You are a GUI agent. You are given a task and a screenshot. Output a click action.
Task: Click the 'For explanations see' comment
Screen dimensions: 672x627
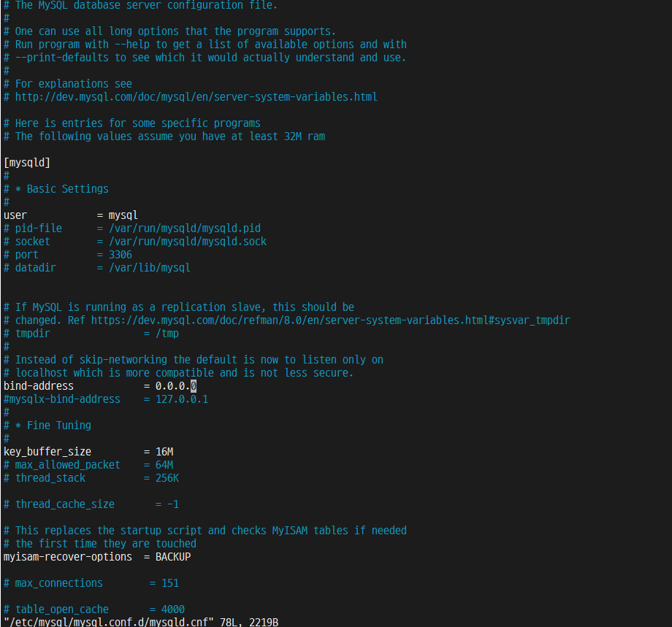(x=68, y=83)
